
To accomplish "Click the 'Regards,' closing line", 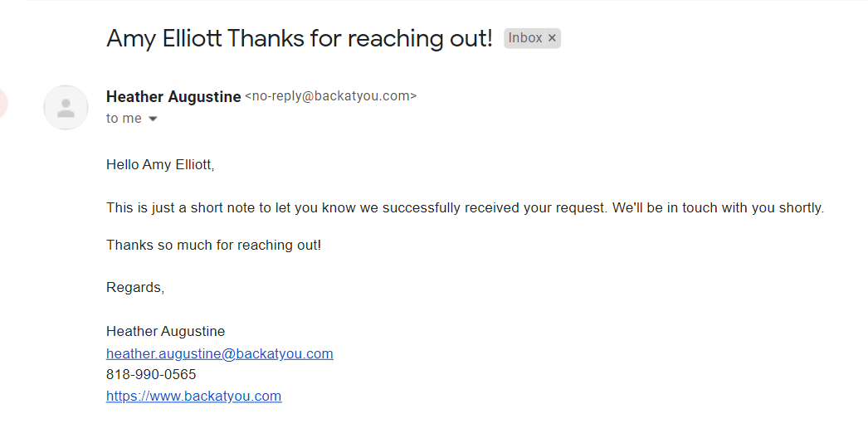I will pos(135,287).
